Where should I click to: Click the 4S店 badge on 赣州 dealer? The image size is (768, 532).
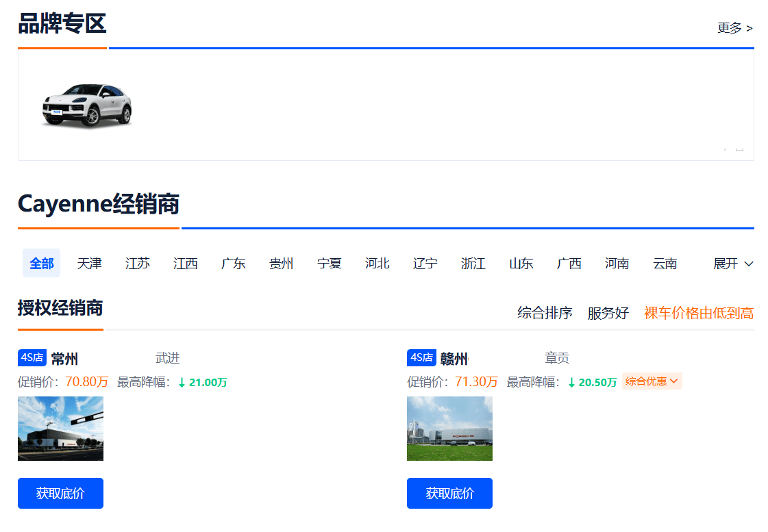[421, 357]
